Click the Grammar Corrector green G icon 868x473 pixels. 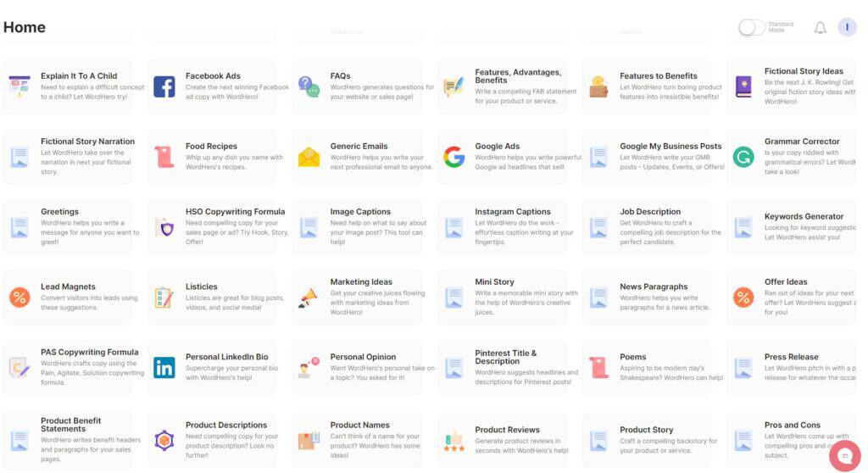tap(743, 158)
